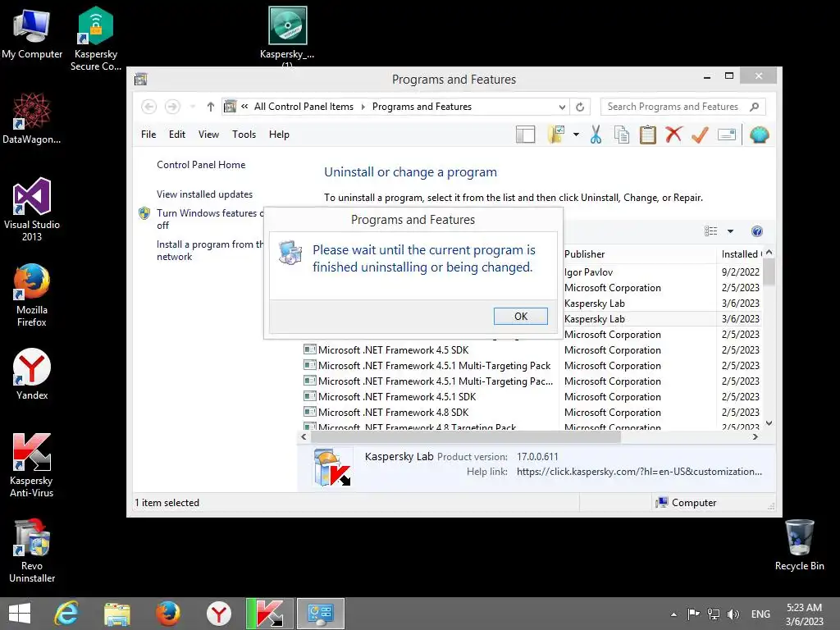Open the recent locations dropdown arrow
This screenshot has height=630, width=840.
coord(192,107)
